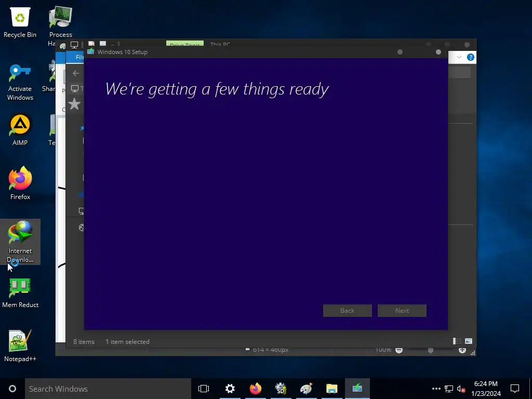Open File Explorer's blue Help icon

pyautogui.click(x=471, y=57)
